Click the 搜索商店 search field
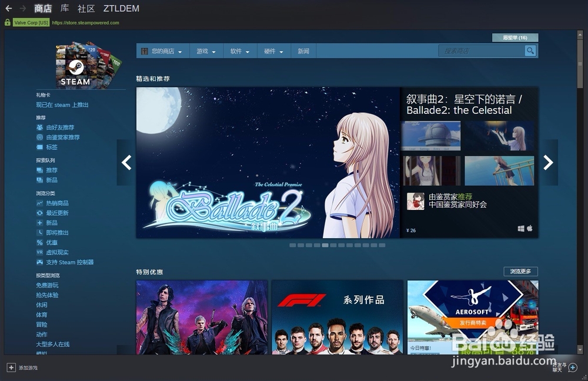 click(482, 51)
